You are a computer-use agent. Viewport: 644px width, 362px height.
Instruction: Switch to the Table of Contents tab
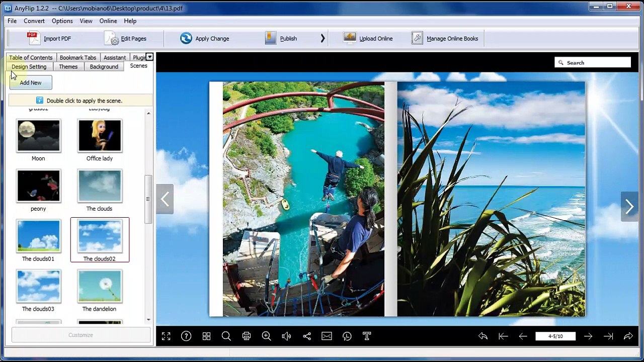[31, 57]
